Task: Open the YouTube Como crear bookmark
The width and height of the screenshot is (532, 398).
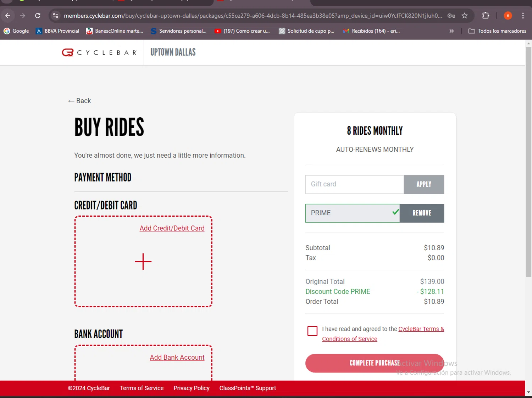Action: click(x=242, y=31)
